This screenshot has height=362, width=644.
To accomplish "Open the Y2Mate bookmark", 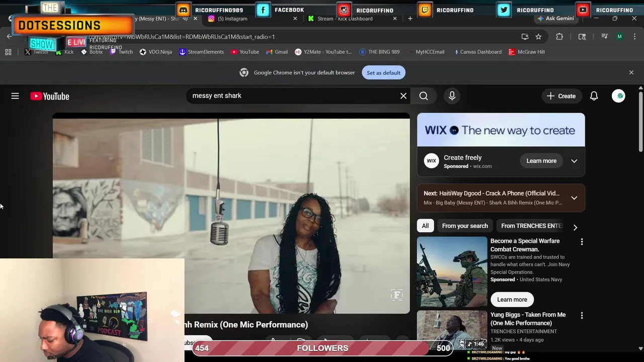I will 323,52.
